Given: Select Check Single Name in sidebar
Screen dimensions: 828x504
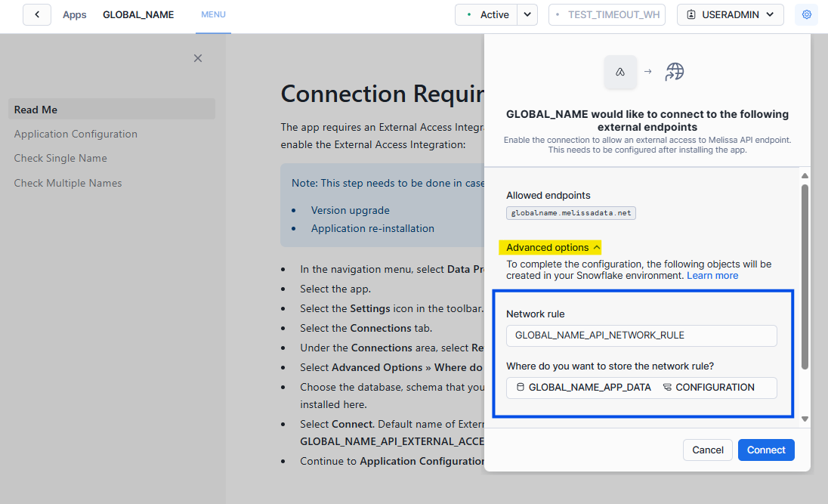Looking at the screenshot, I should point(60,159).
